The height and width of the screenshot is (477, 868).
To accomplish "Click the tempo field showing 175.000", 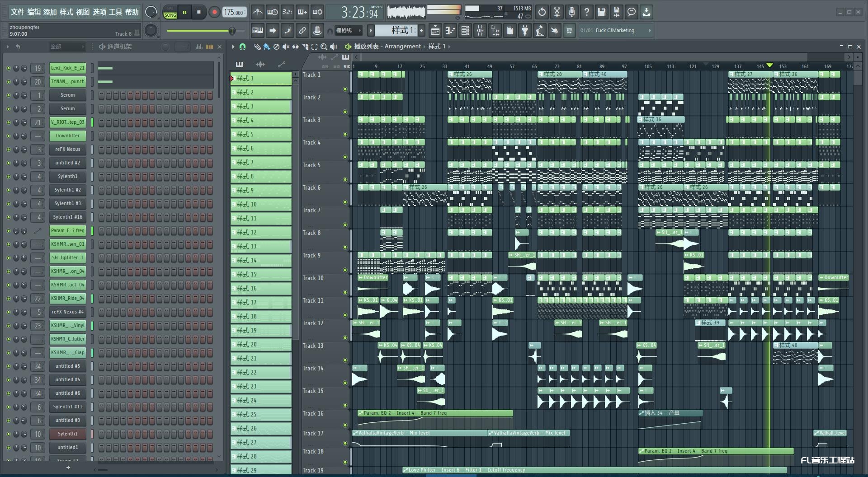I will [x=234, y=12].
